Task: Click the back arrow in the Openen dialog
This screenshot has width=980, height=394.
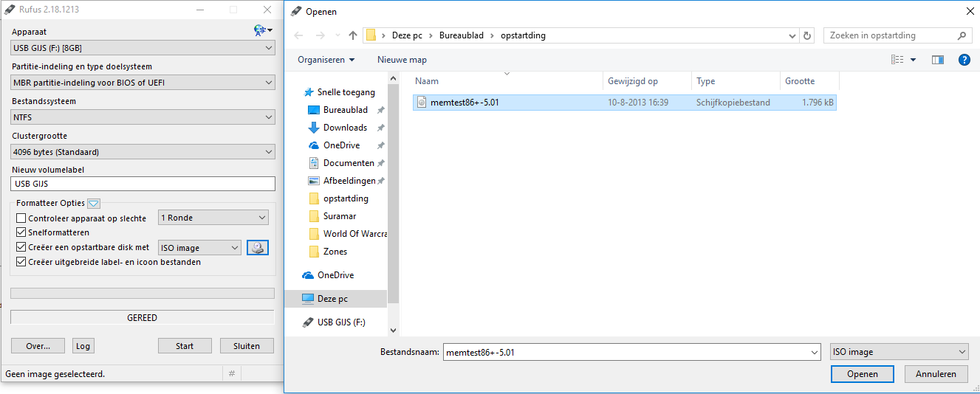Action: 298,35
